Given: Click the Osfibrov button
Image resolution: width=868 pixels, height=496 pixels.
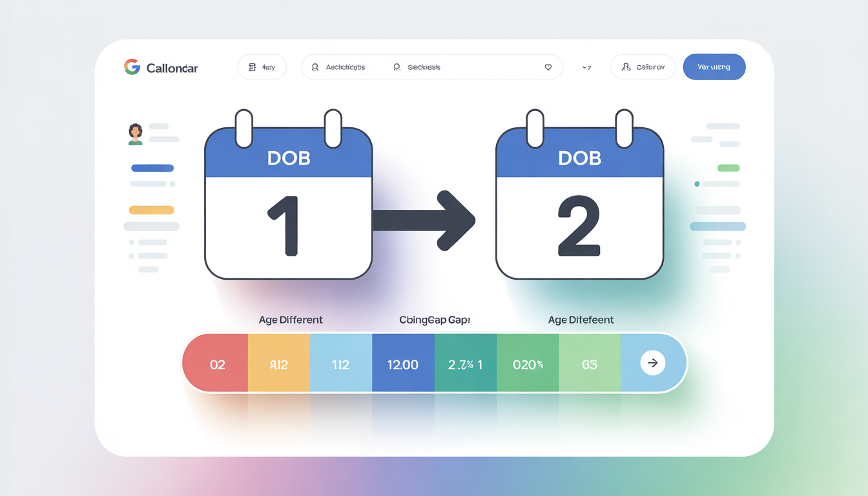Looking at the screenshot, I should point(643,67).
